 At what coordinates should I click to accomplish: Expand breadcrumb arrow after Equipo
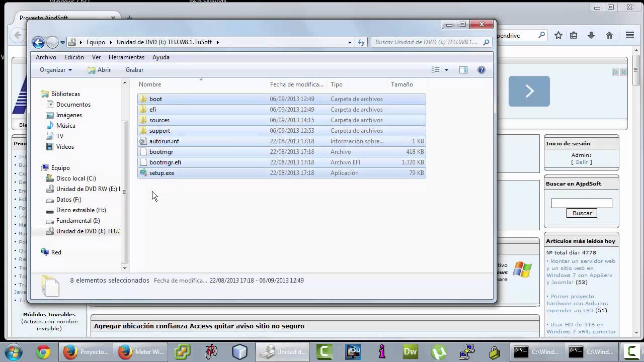[111, 42]
